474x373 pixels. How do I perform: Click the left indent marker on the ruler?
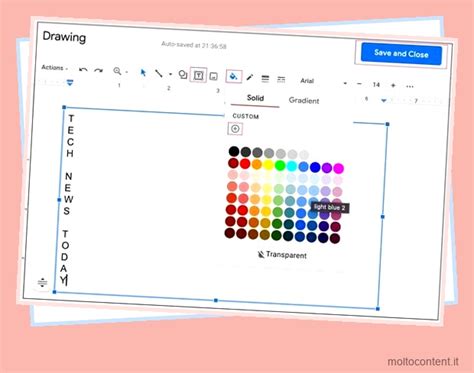click(x=70, y=82)
